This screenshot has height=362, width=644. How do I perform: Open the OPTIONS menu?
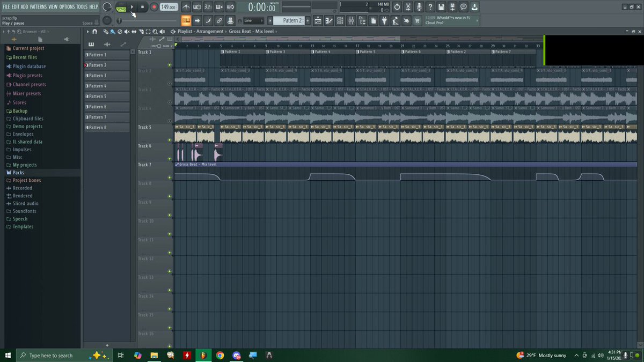coord(67,6)
